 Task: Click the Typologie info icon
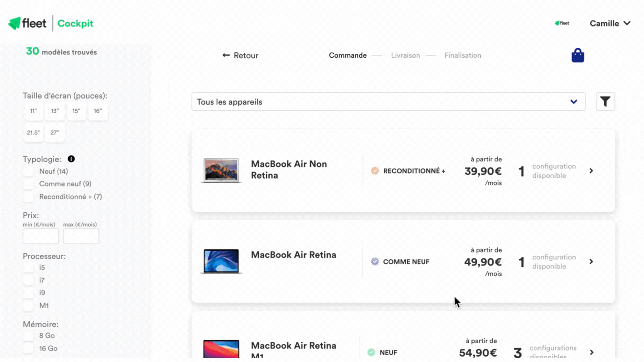tap(71, 159)
